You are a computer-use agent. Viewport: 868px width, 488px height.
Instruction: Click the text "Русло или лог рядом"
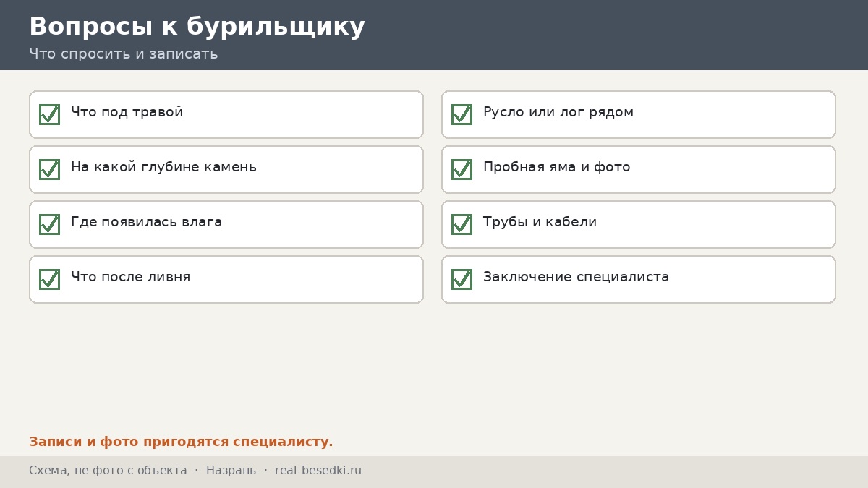[x=558, y=112]
